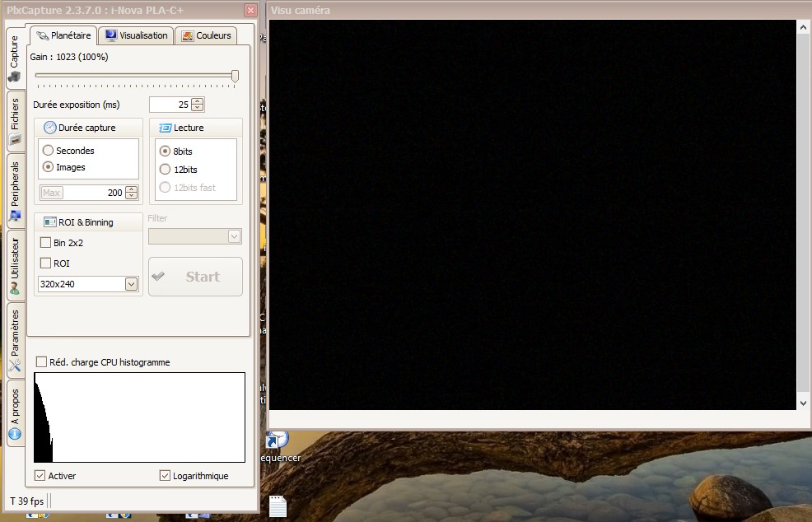Decrease image count with down arrow
This screenshot has width=812, height=522.
pyautogui.click(x=132, y=196)
